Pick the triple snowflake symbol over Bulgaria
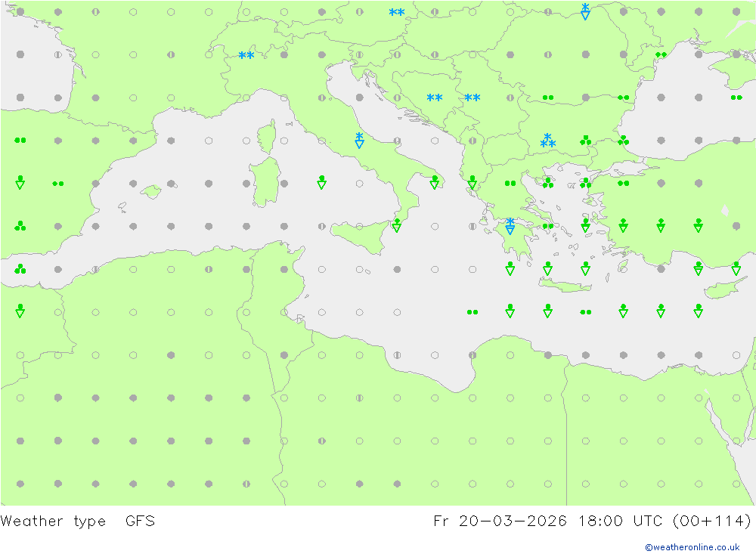Screen dimensions: 756x554 548,141
